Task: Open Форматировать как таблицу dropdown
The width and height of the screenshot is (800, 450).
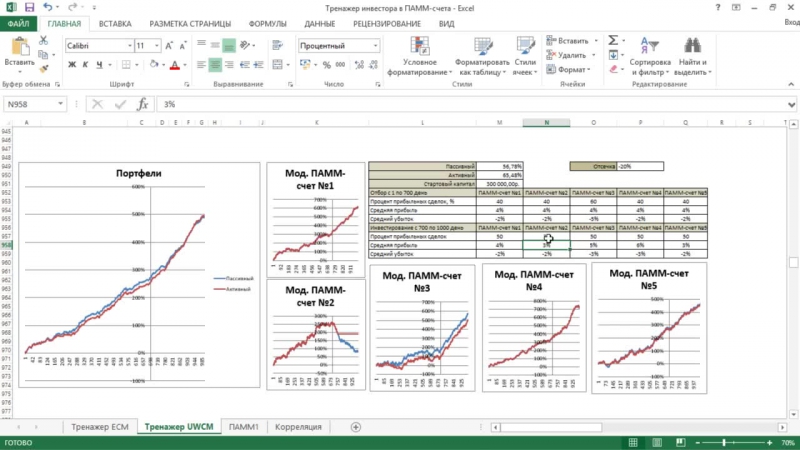Action: [x=482, y=56]
